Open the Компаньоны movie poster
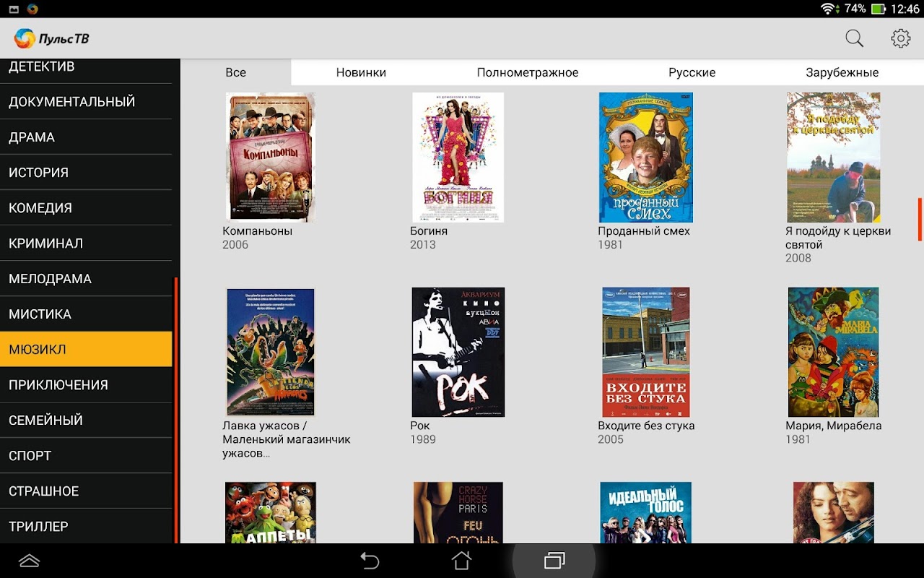 271,157
